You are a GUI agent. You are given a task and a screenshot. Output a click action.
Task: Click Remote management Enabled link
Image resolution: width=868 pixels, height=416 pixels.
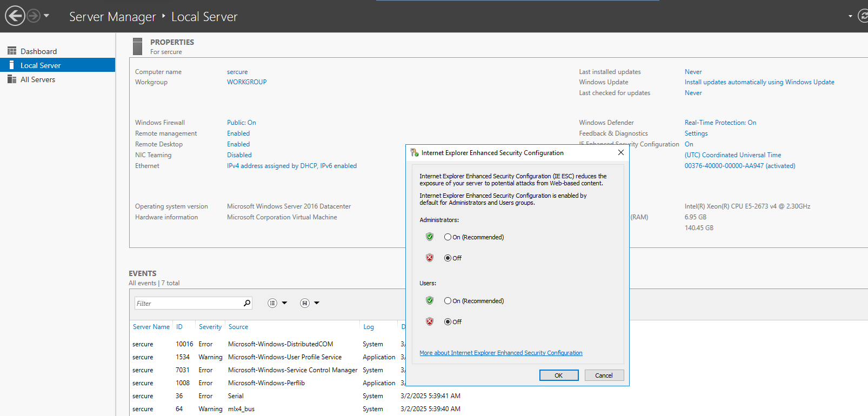tap(238, 133)
